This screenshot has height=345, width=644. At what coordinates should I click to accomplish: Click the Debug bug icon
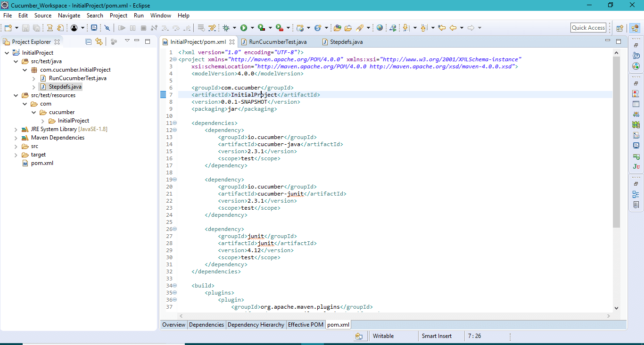click(x=226, y=28)
